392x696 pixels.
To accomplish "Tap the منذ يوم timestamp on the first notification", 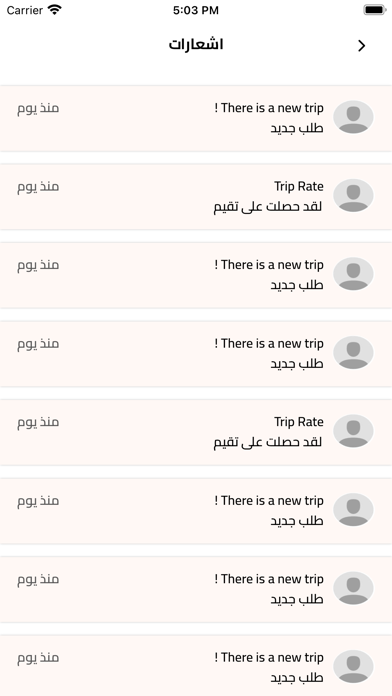I will point(38,108).
